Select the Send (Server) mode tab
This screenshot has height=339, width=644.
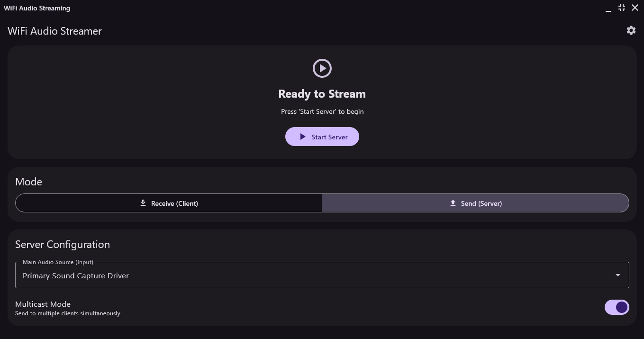[475, 203]
